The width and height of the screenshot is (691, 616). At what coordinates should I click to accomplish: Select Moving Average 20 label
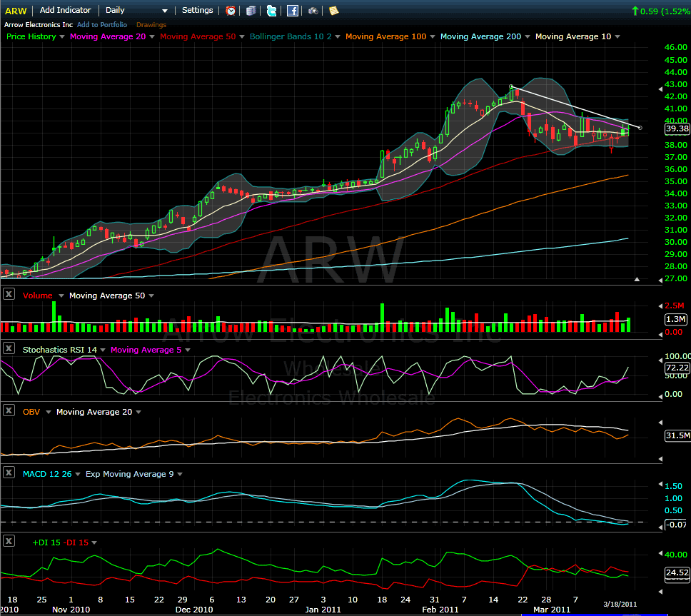[108, 36]
